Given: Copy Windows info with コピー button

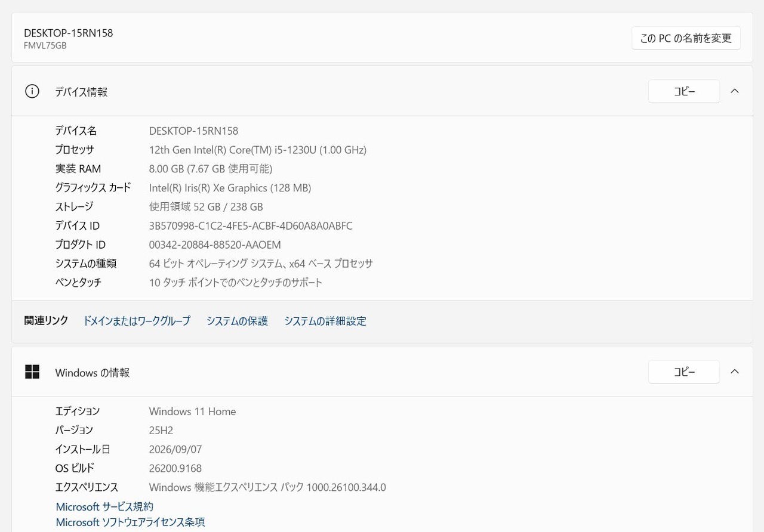Looking at the screenshot, I should coord(684,372).
